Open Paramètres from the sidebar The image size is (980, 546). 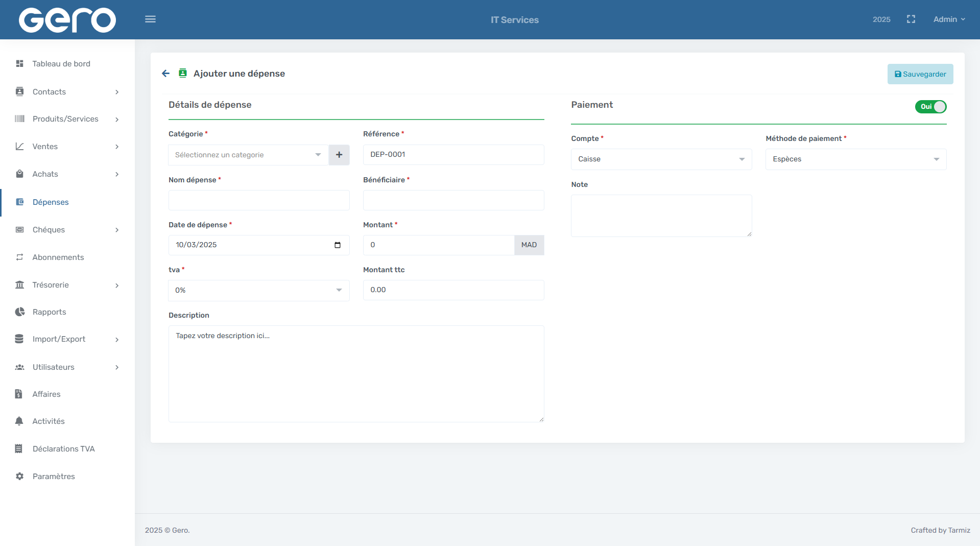click(54, 477)
